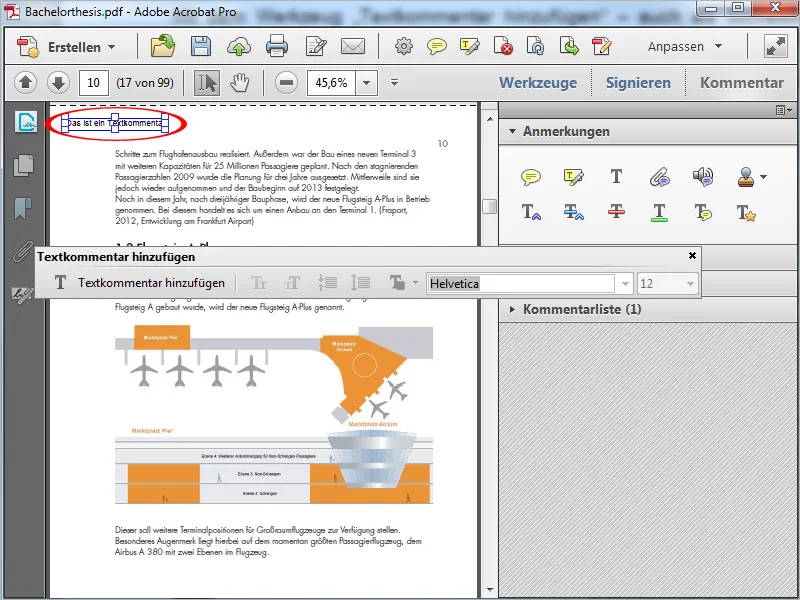Pick the Record Audio comment tool
Viewport: 800px width, 600px height.
pyautogui.click(x=703, y=176)
